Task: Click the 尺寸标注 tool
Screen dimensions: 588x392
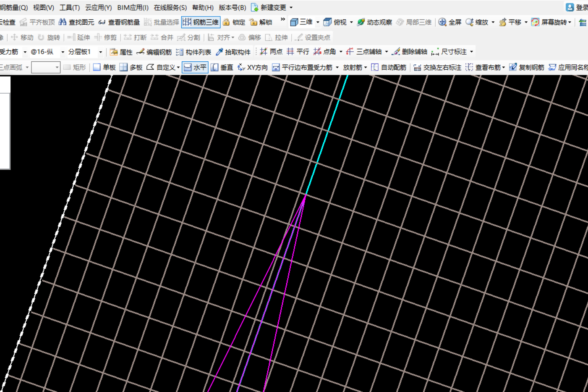Action: [449, 52]
